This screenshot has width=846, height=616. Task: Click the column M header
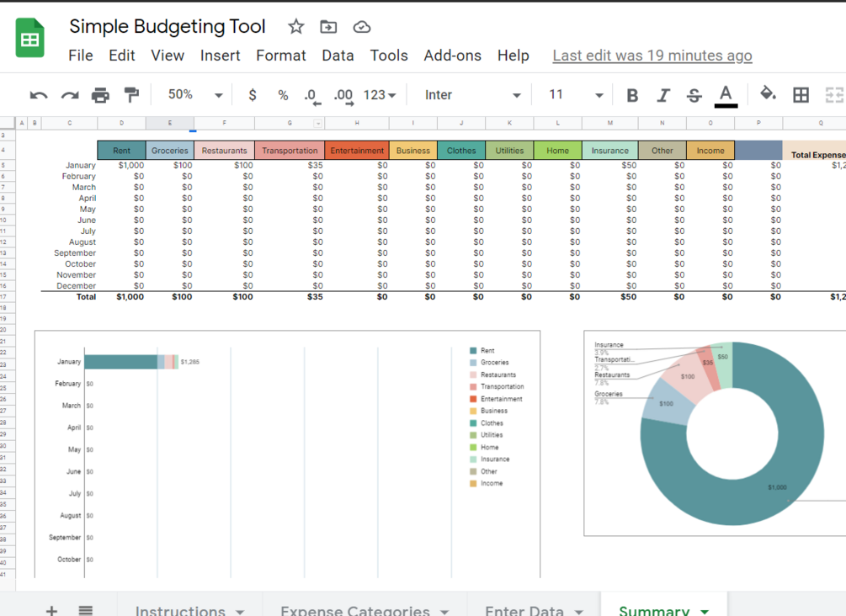(x=609, y=124)
